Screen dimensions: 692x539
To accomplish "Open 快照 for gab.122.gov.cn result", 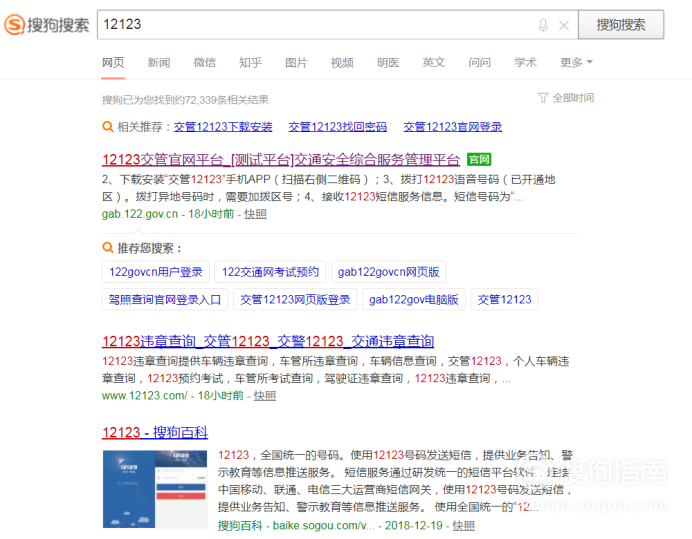I will (x=255, y=214).
